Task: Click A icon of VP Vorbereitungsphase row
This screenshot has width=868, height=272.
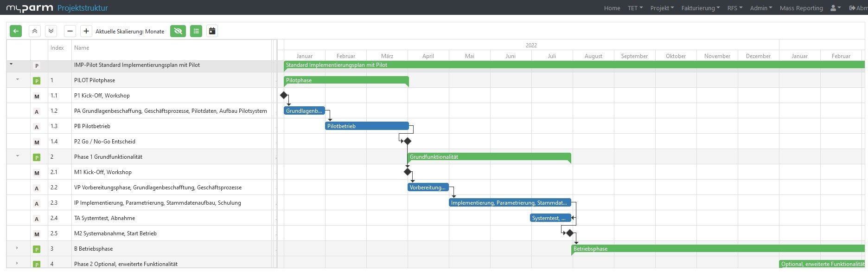Action: pyautogui.click(x=37, y=188)
